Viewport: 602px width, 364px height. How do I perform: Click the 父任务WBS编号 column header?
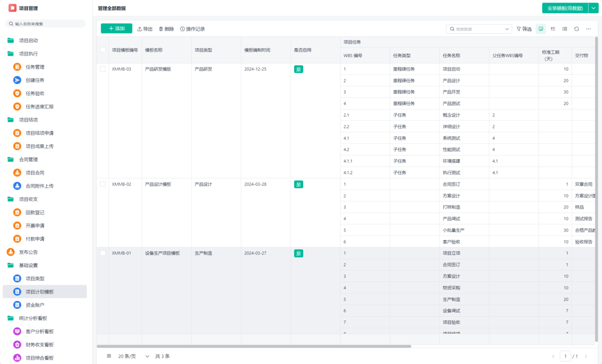[514, 56]
